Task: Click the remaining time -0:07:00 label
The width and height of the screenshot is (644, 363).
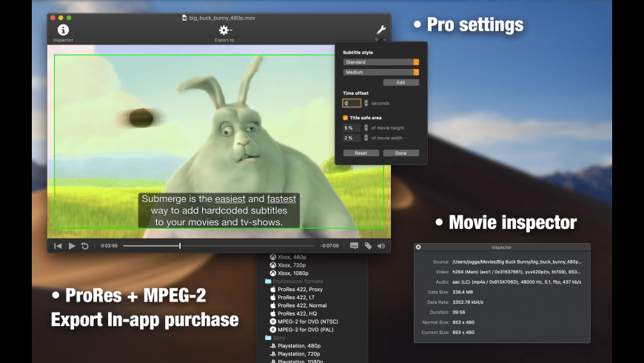Action: tap(329, 246)
